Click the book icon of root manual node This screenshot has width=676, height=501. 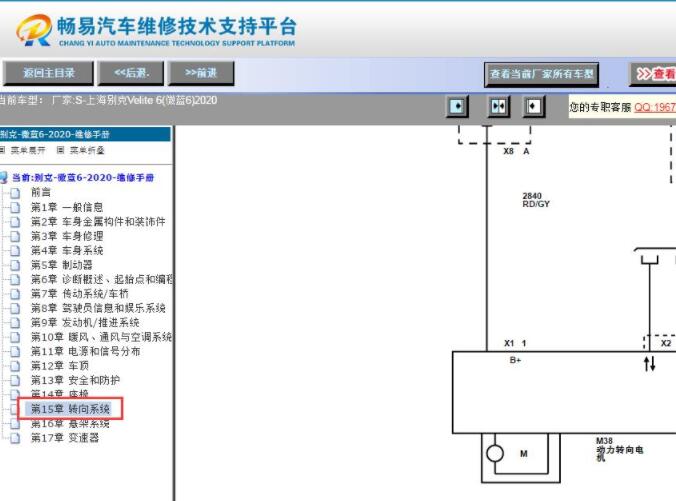[4, 177]
